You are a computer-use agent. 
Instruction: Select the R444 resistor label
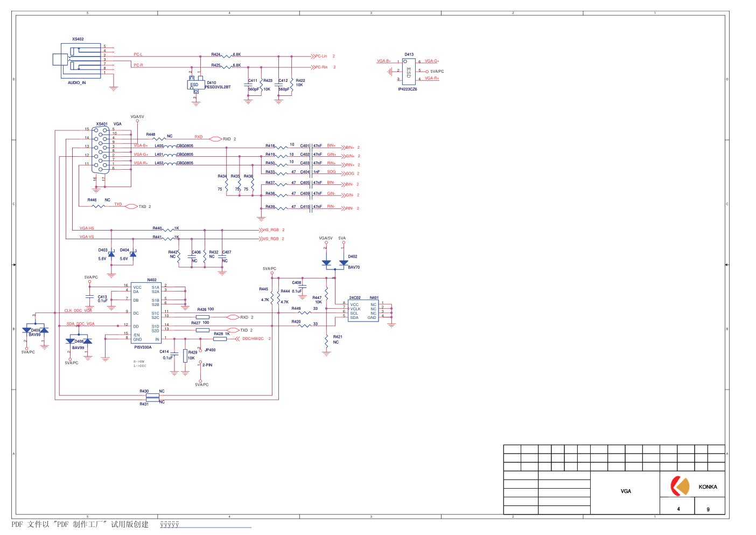coord(285,291)
